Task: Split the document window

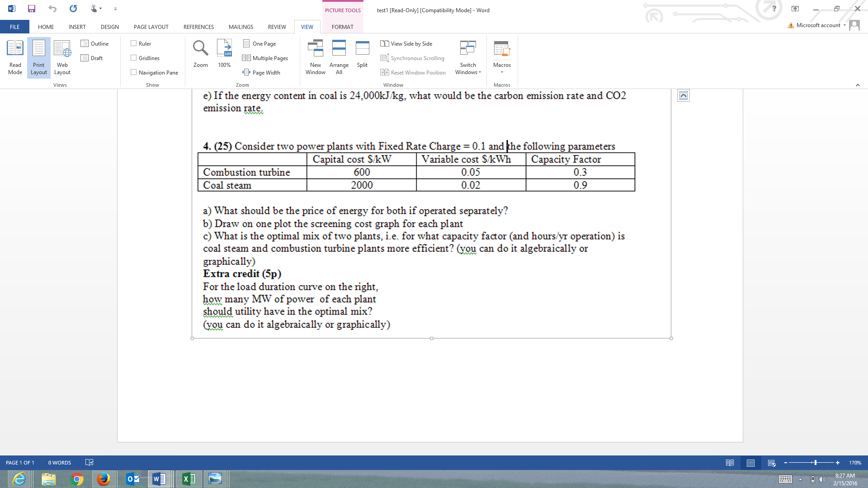Action: (x=362, y=54)
